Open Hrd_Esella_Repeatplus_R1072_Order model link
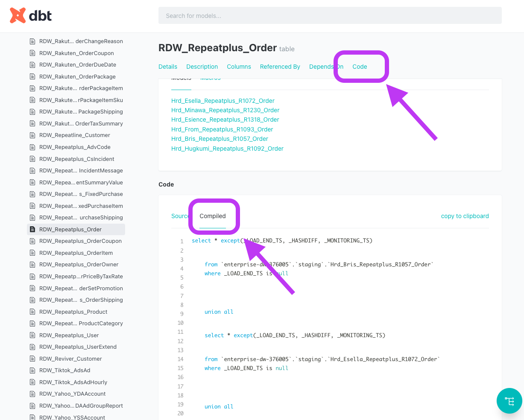 click(222, 101)
